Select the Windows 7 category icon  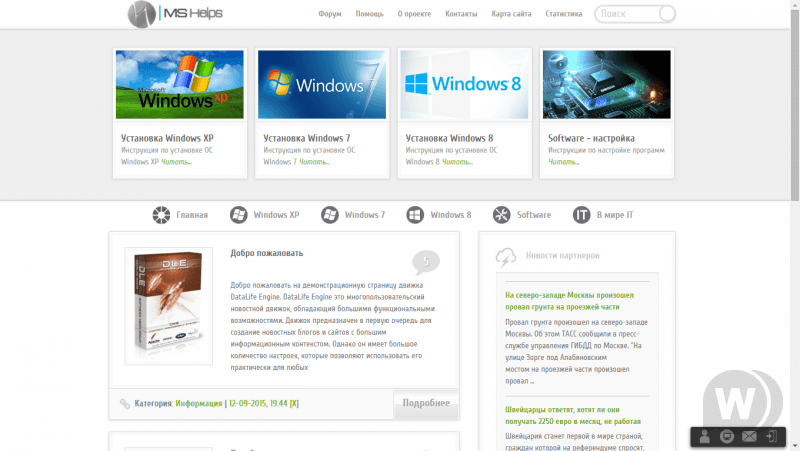click(x=330, y=215)
